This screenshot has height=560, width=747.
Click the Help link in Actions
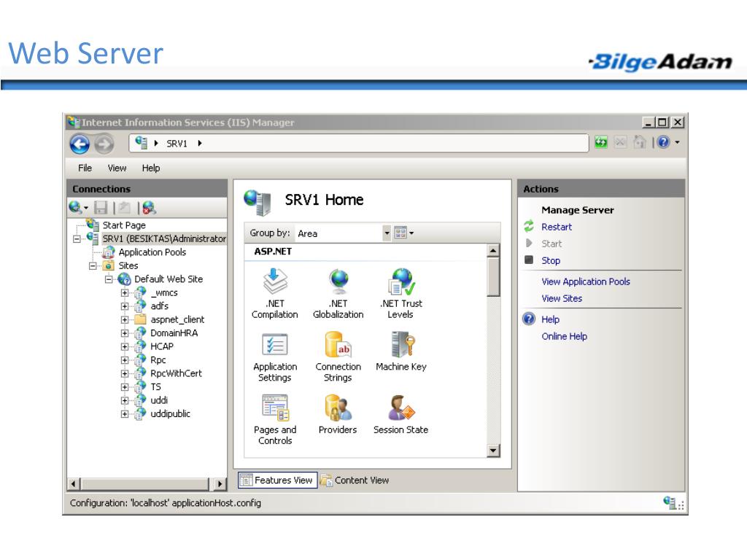tap(550, 319)
